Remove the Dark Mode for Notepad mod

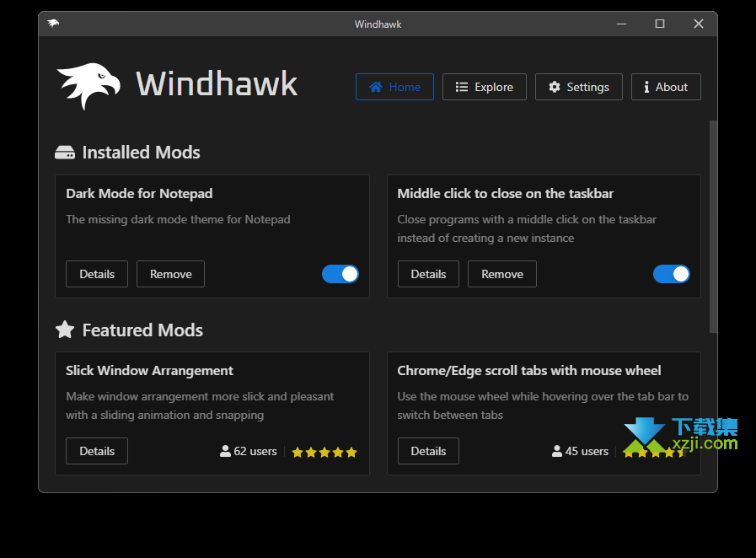coord(171,274)
